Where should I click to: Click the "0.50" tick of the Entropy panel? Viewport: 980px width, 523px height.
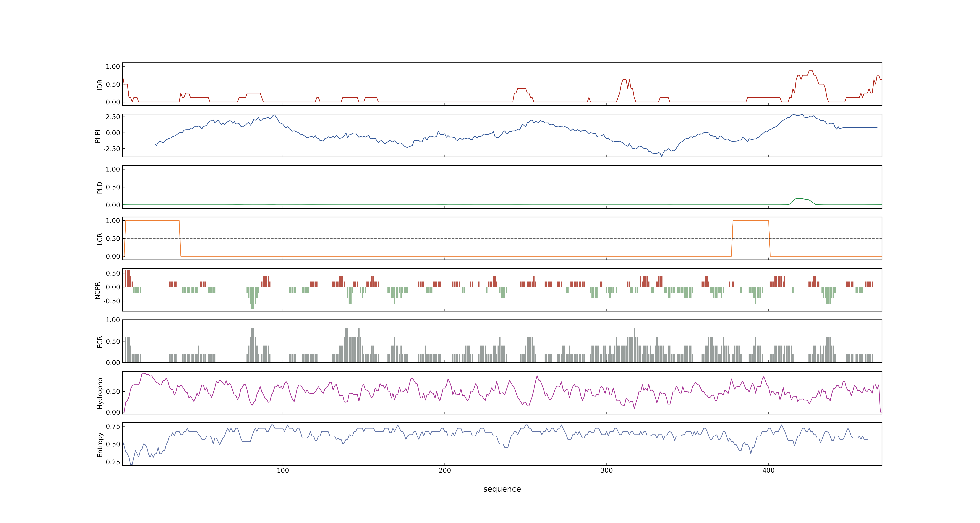coord(113,444)
